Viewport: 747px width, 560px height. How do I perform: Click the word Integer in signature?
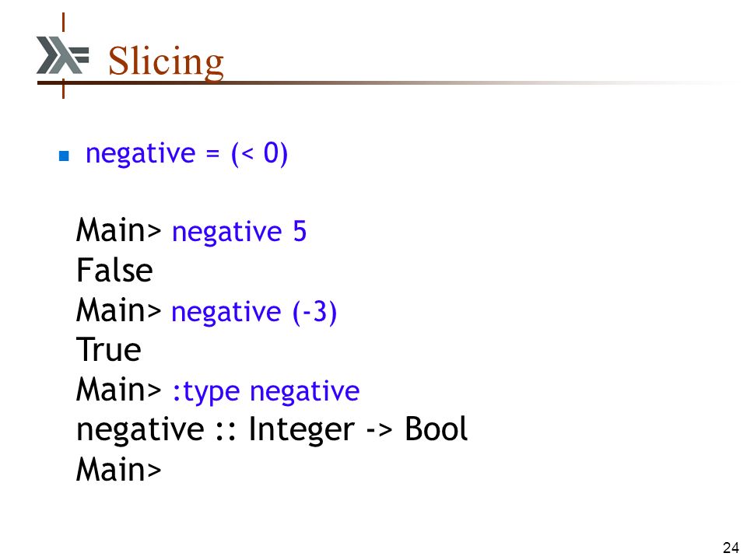[x=302, y=430]
